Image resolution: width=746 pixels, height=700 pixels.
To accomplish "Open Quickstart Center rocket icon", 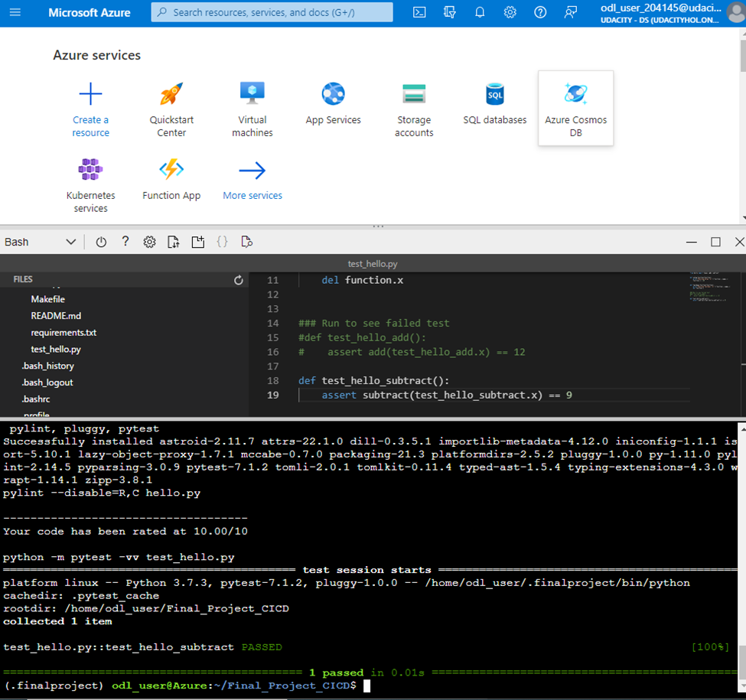I will (171, 93).
